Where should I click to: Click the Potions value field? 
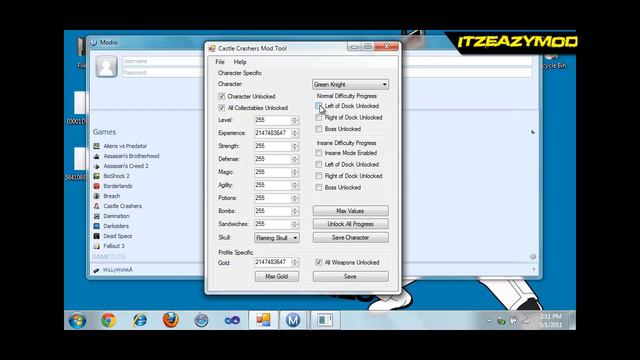pyautogui.click(x=273, y=198)
